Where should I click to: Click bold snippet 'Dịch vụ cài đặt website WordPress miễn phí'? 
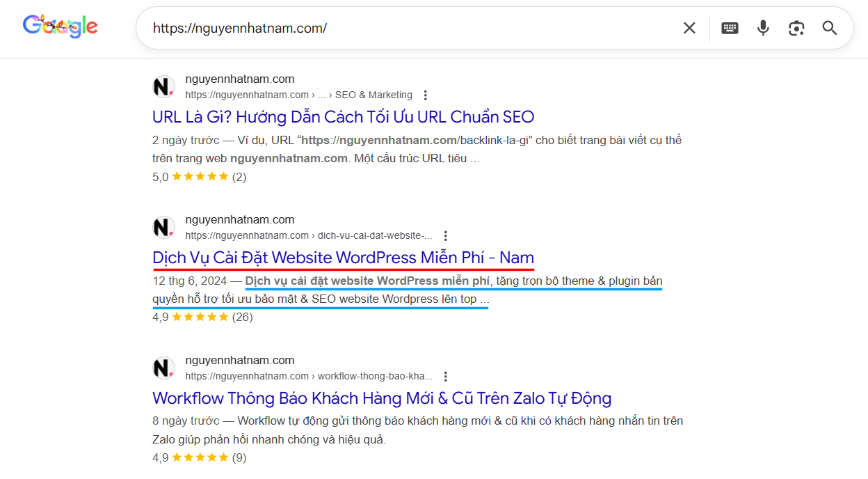coord(368,281)
